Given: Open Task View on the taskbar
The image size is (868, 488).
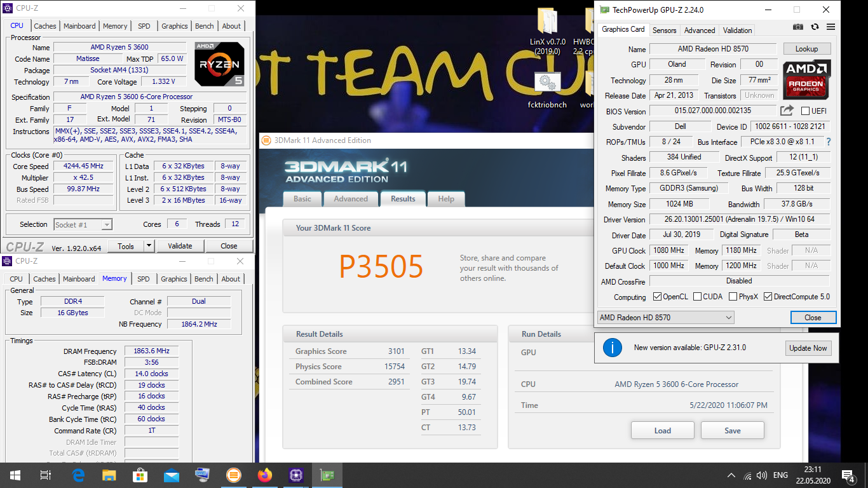Looking at the screenshot, I should (46, 475).
